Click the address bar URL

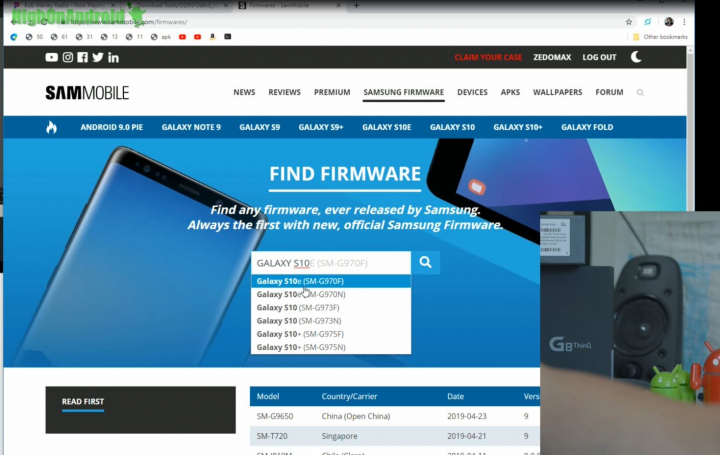tap(129, 22)
